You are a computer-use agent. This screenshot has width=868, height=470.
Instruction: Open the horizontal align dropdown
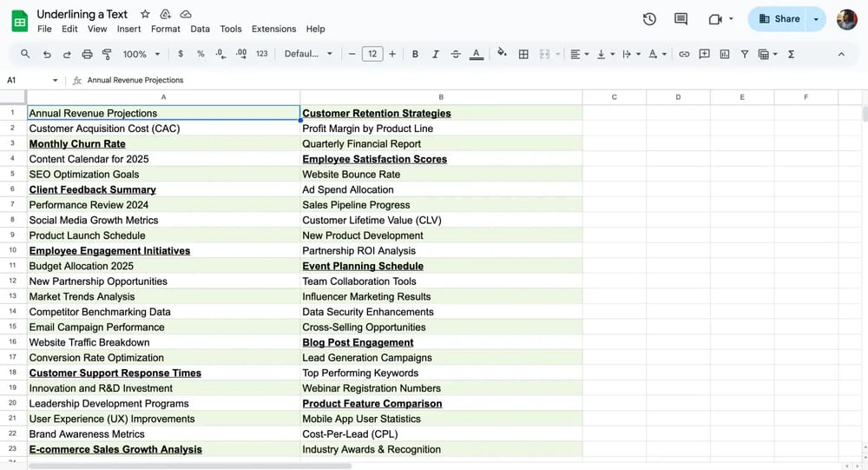[579, 54]
